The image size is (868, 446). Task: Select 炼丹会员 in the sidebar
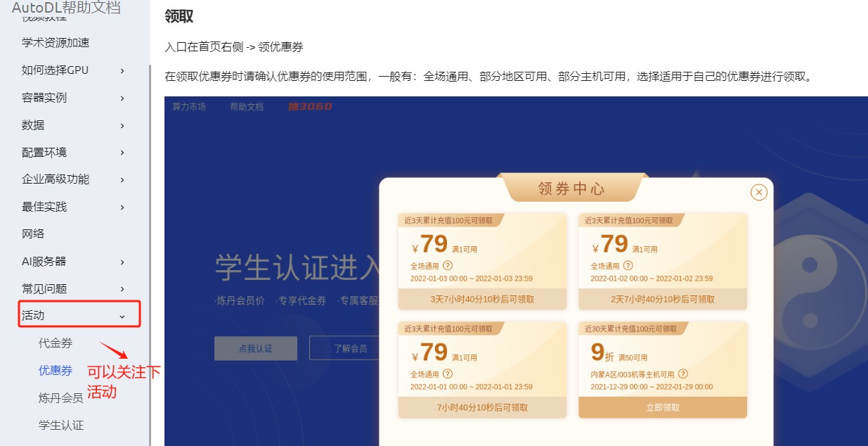[x=60, y=397]
